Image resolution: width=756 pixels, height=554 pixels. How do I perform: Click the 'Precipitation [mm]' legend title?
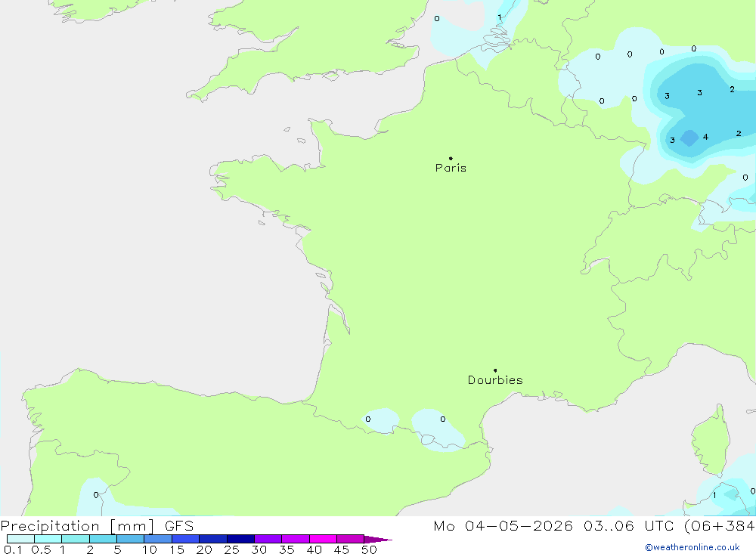[x=77, y=526]
